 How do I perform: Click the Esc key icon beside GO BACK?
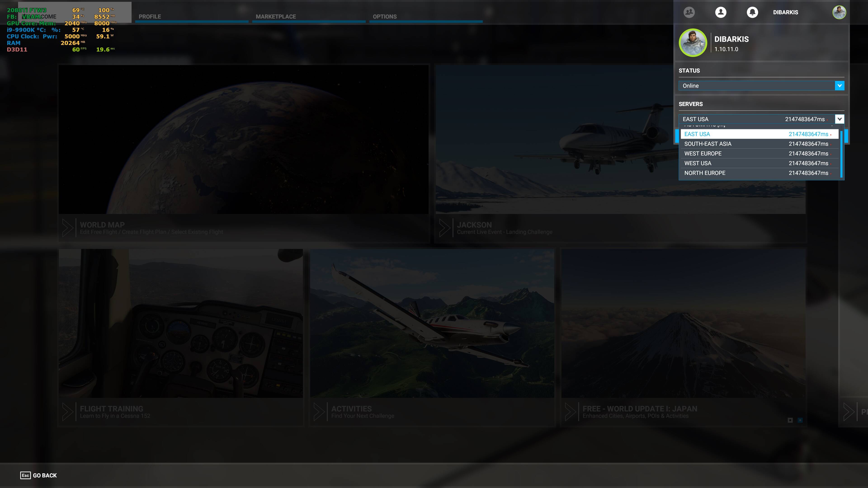[x=25, y=475]
